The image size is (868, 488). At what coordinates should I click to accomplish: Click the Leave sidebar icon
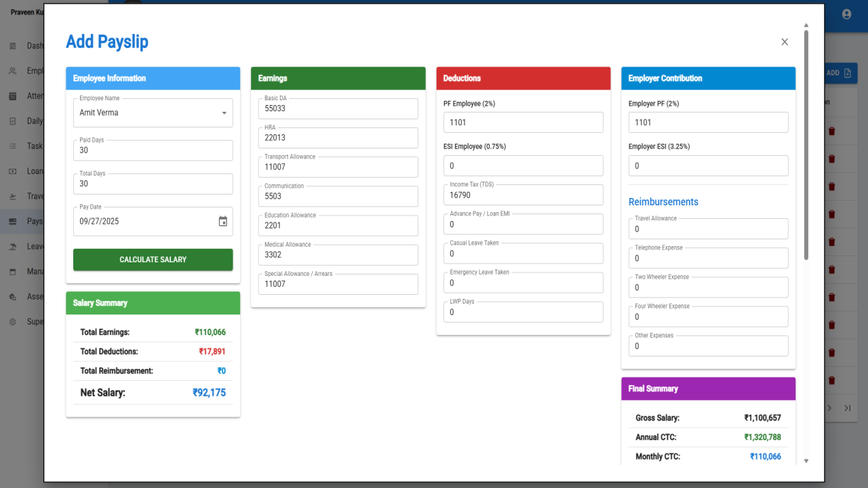12,247
